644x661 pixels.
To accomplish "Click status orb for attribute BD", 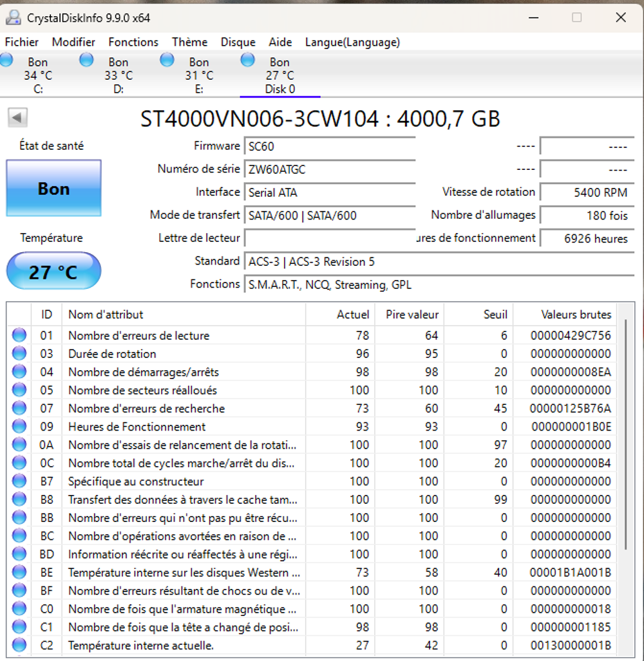I will pos(19,554).
